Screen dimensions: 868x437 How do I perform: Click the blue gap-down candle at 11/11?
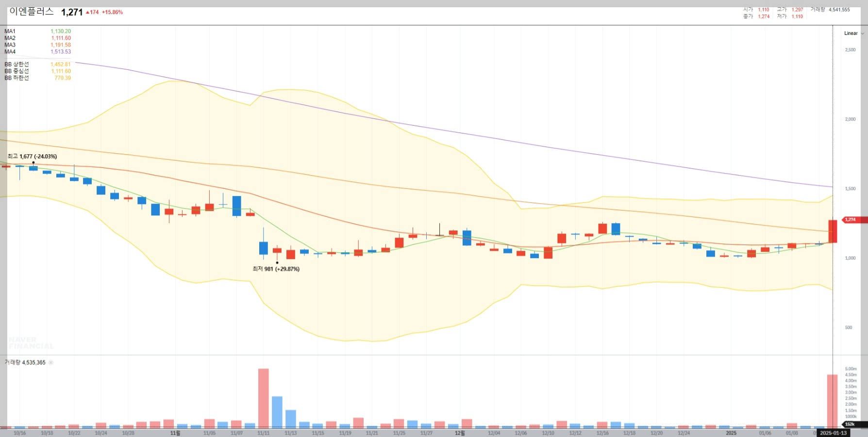264,248
